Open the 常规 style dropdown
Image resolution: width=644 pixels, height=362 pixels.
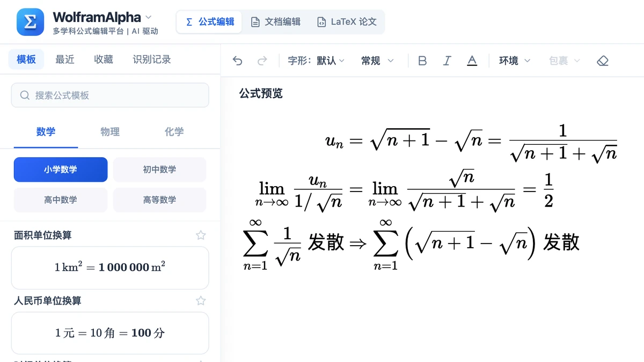(x=377, y=61)
